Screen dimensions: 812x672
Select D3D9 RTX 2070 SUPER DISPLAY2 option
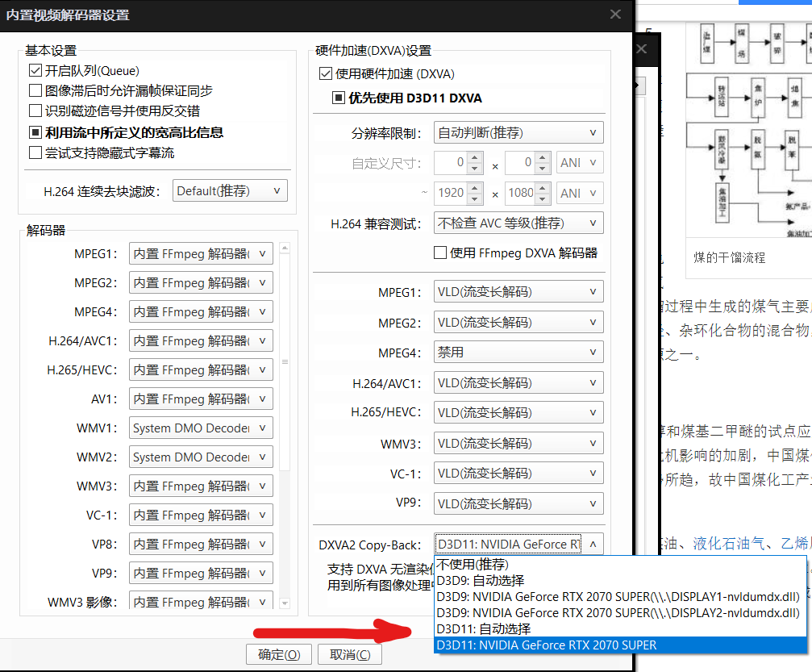tap(620, 612)
